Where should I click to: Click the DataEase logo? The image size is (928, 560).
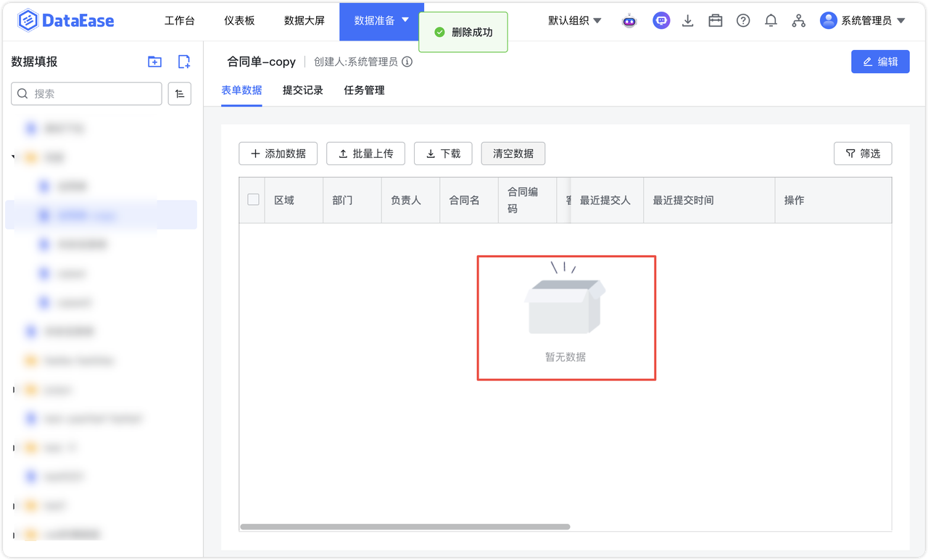[x=66, y=21]
